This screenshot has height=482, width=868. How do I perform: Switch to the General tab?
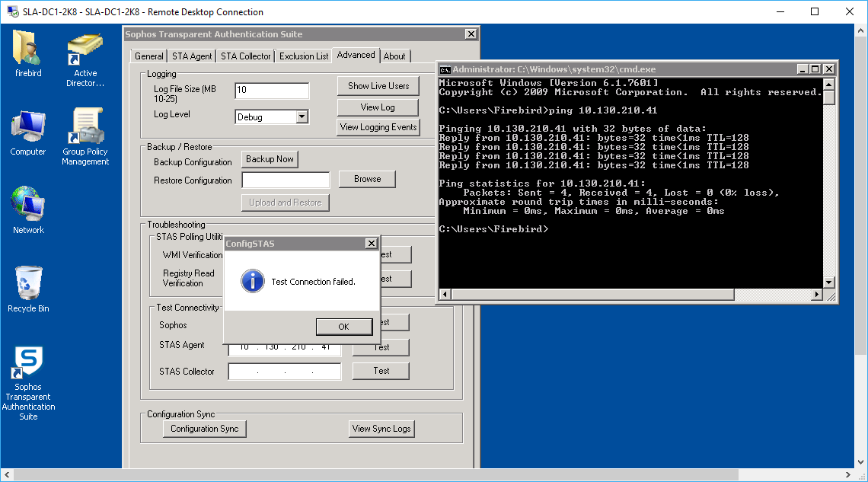point(149,56)
